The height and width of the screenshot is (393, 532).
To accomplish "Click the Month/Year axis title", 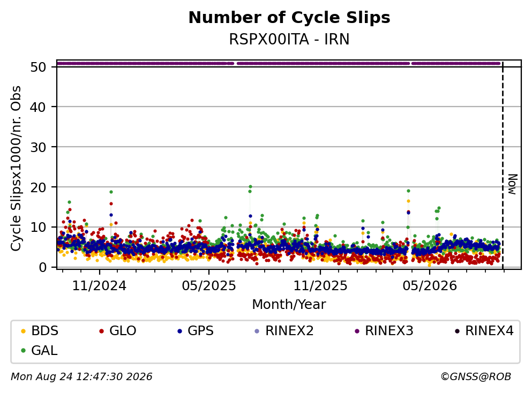I will pos(289,305).
